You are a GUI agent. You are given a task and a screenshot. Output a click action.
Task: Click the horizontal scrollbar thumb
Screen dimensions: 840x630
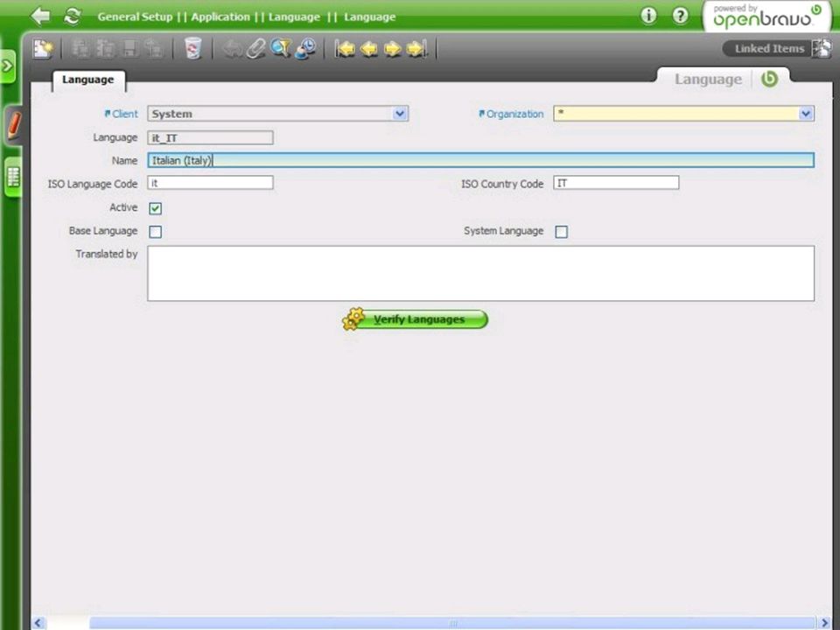coord(452,623)
